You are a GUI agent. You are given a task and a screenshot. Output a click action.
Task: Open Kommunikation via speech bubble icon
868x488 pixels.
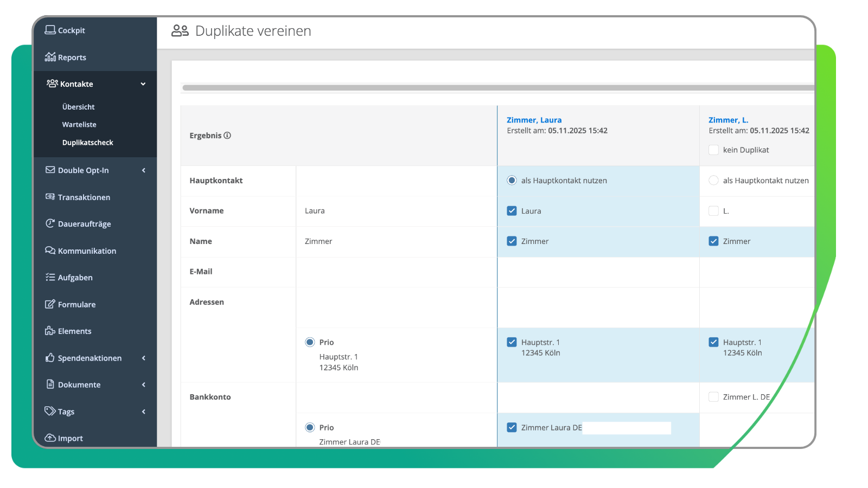(x=50, y=251)
